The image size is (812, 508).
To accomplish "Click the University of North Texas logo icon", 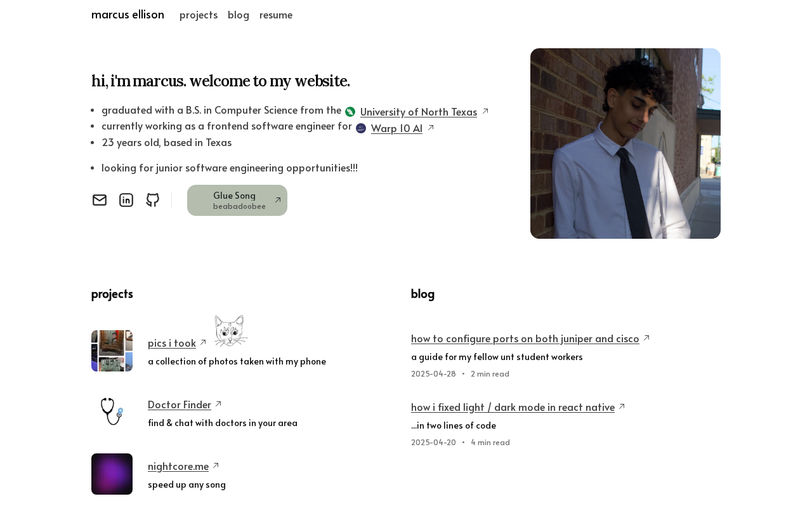I will point(350,112).
